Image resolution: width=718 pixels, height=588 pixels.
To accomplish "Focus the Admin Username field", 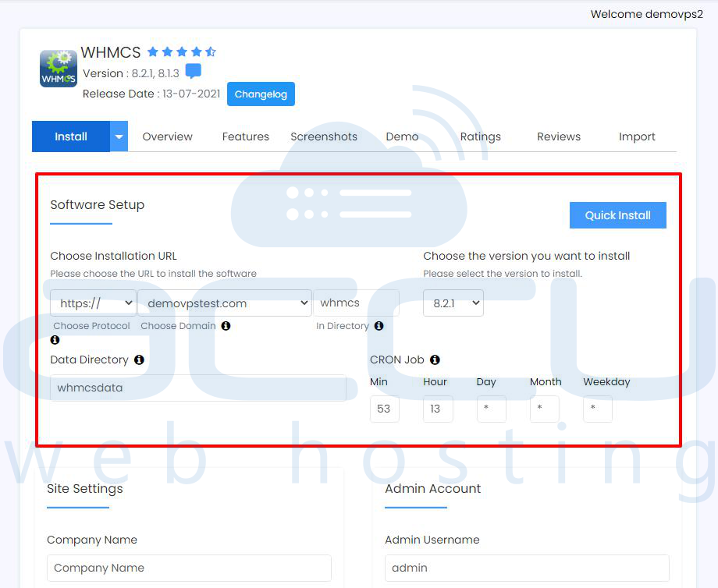I will tap(527, 568).
